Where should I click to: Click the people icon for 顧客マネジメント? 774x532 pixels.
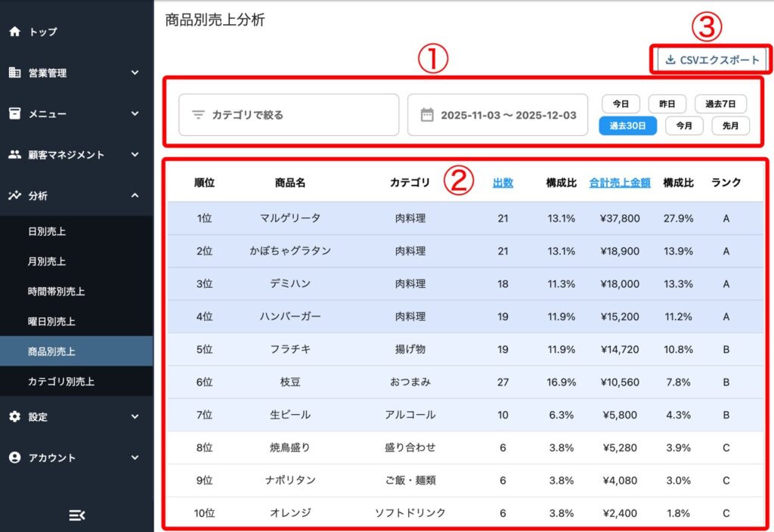pyautogui.click(x=14, y=154)
